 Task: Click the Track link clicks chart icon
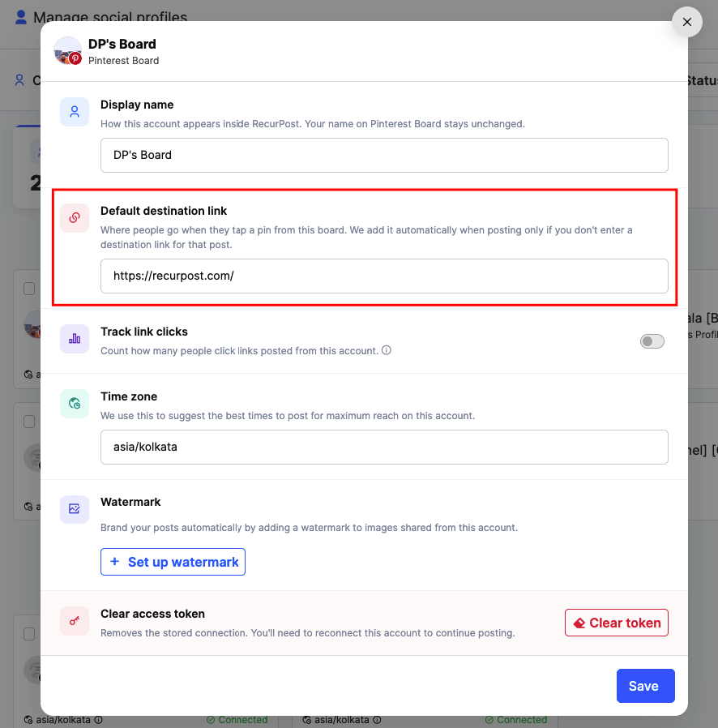(75, 339)
